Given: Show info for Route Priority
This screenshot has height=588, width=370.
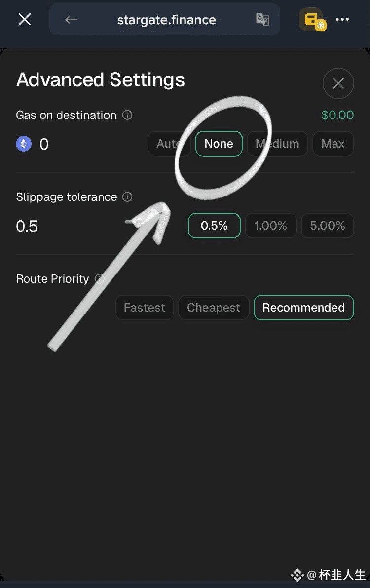Looking at the screenshot, I should click(x=99, y=278).
